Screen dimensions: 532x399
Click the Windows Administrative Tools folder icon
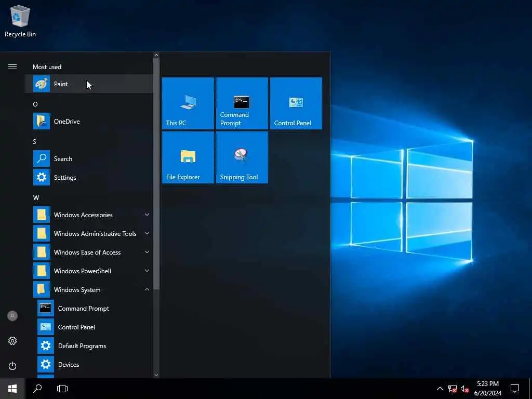[42, 233]
